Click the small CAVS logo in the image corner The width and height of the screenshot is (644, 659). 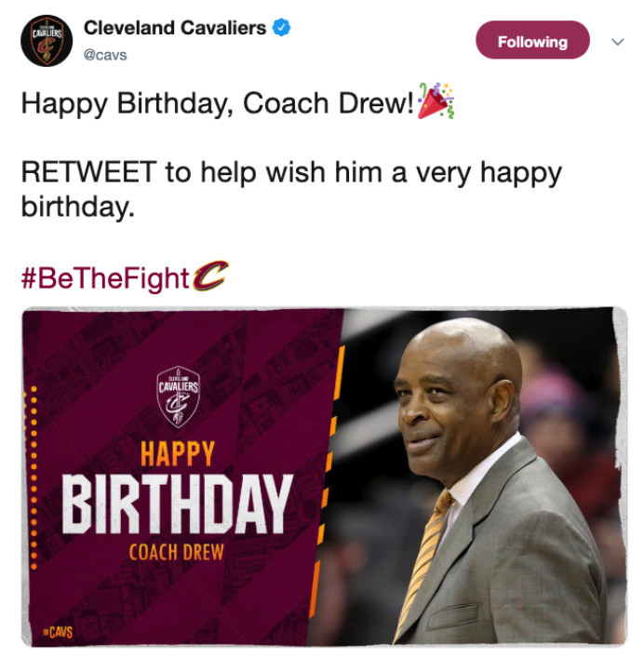point(58,632)
